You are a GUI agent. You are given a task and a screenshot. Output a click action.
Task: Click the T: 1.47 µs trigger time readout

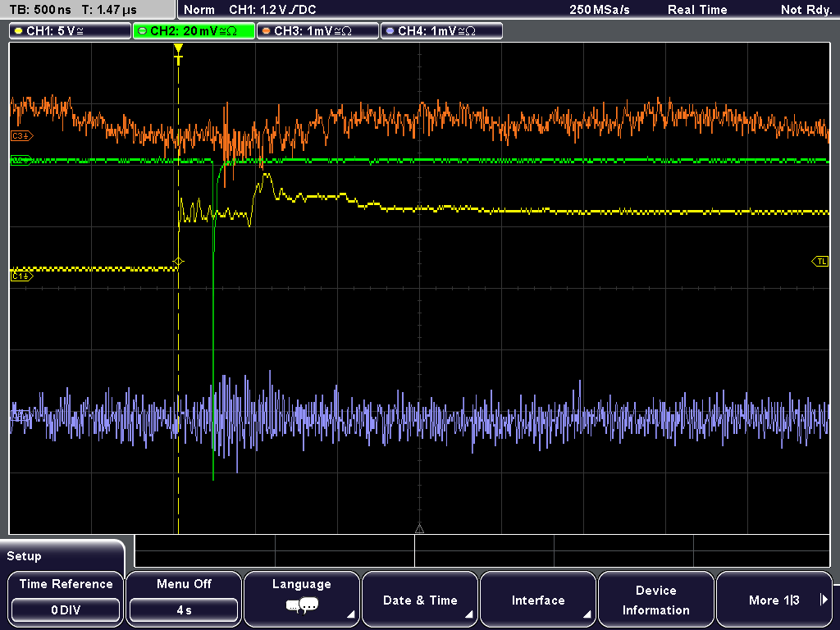(109, 10)
